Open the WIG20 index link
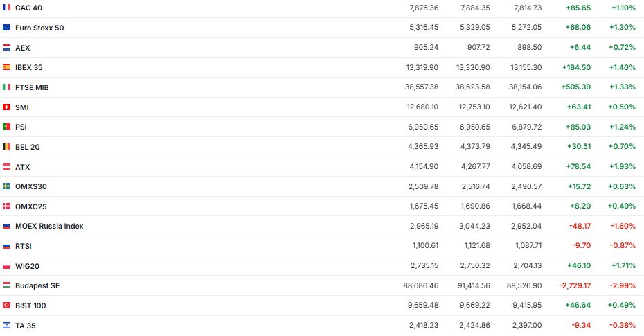Image resolution: width=644 pixels, height=336 pixels. pos(26,266)
